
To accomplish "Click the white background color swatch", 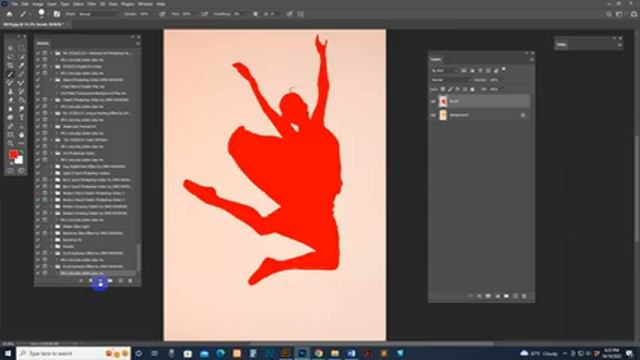I will 19,160.
